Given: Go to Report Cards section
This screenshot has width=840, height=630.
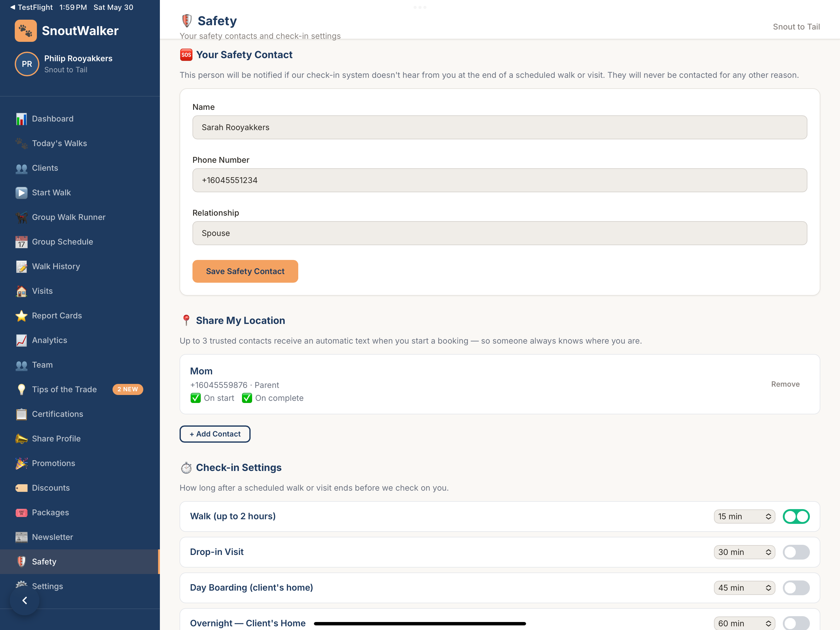Looking at the screenshot, I should pyautogui.click(x=80, y=316).
